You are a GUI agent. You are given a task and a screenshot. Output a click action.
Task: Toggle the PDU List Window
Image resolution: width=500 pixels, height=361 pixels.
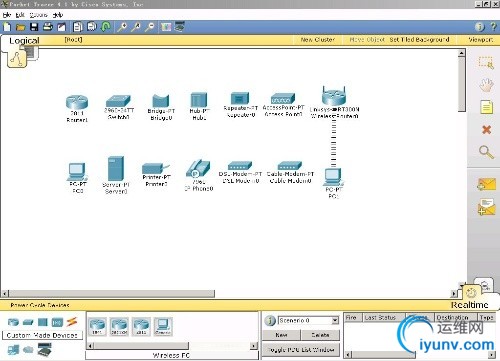point(301,350)
